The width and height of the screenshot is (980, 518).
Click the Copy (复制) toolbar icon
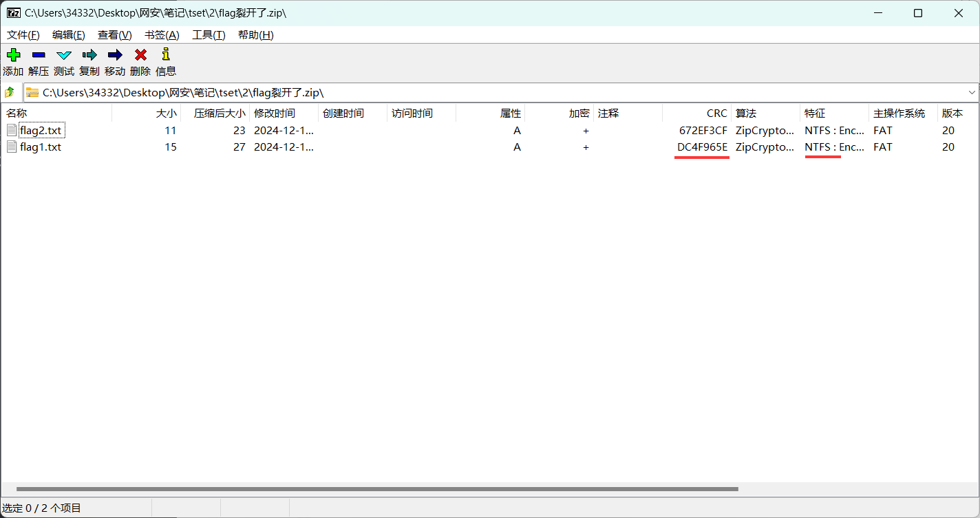click(89, 56)
